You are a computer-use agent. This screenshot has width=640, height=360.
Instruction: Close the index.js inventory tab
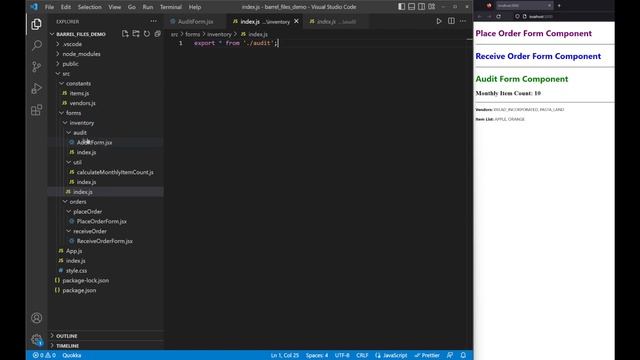click(296, 21)
